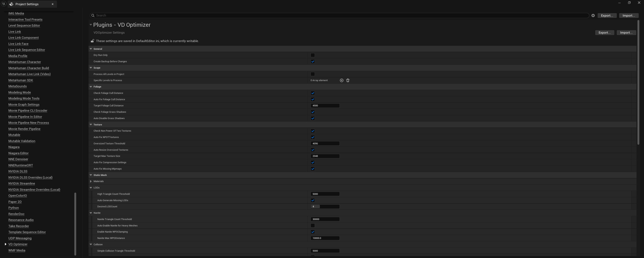Collapse the Plugins - VD Optimizer header
The width and height of the screenshot is (644, 258).
pyautogui.click(x=91, y=25)
